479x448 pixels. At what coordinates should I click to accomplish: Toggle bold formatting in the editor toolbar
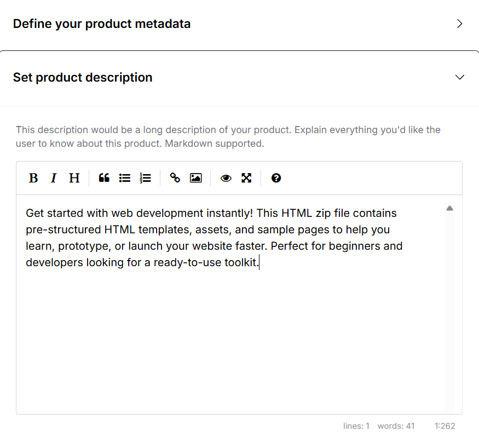(33, 178)
